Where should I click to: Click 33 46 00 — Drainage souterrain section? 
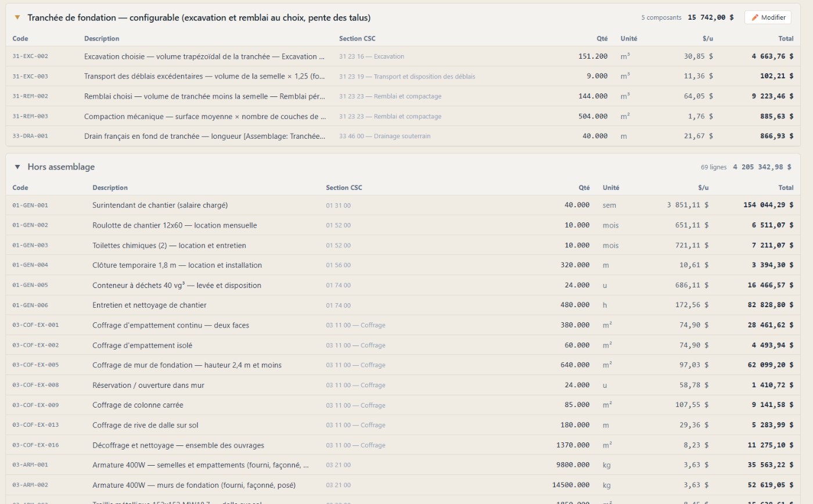point(385,136)
